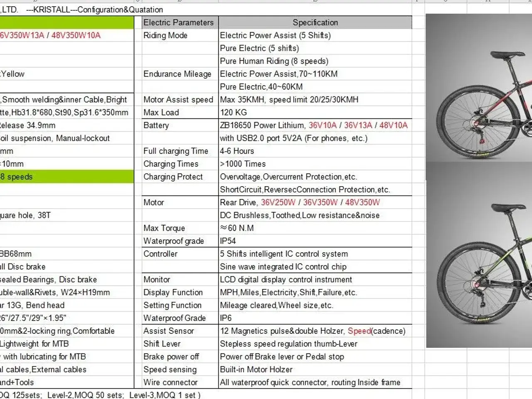532x399 pixels.
Task: Click the green-highlighted '8 speeds' cell
Action: (67, 177)
